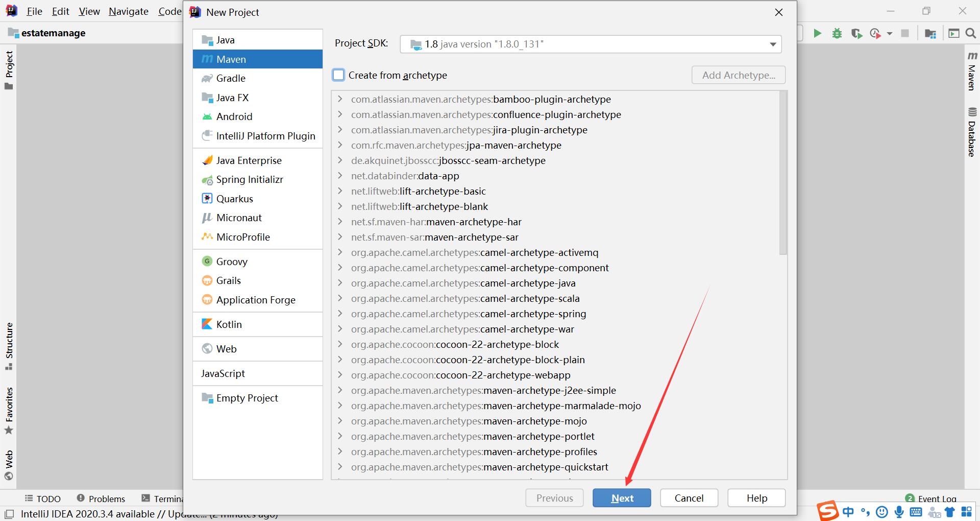The width and height of the screenshot is (980, 521).
Task: Open the Event Log
Action: pos(930,499)
